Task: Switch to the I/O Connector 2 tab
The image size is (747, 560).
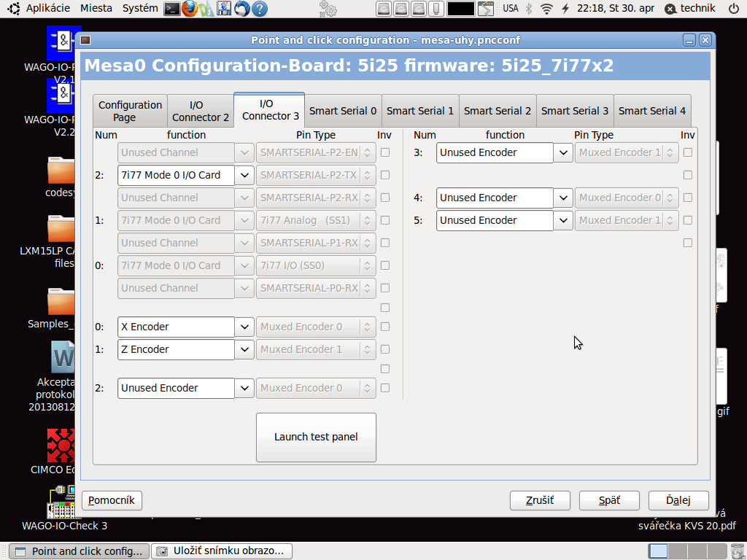Action: pyautogui.click(x=201, y=111)
